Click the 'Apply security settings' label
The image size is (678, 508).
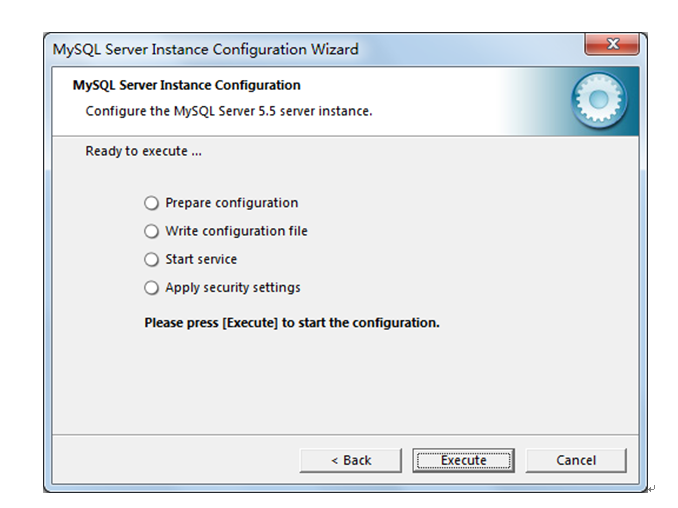coord(233,288)
